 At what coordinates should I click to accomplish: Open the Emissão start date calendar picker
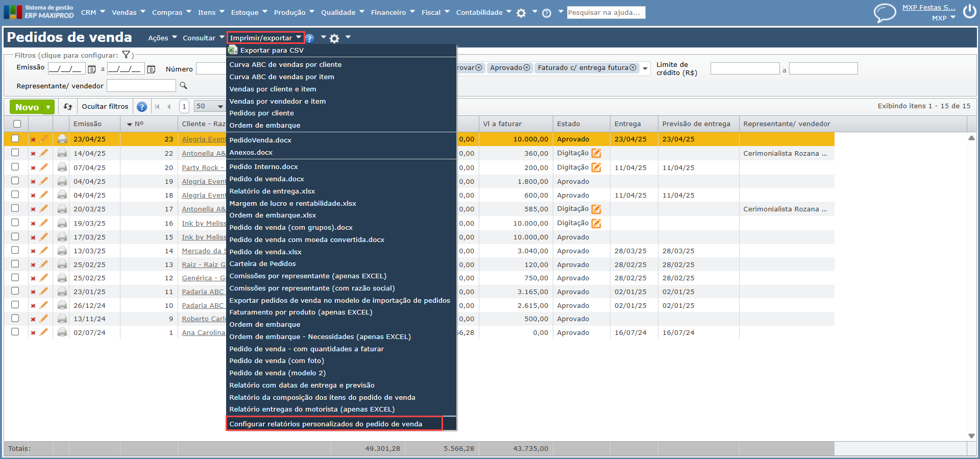point(92,69)
